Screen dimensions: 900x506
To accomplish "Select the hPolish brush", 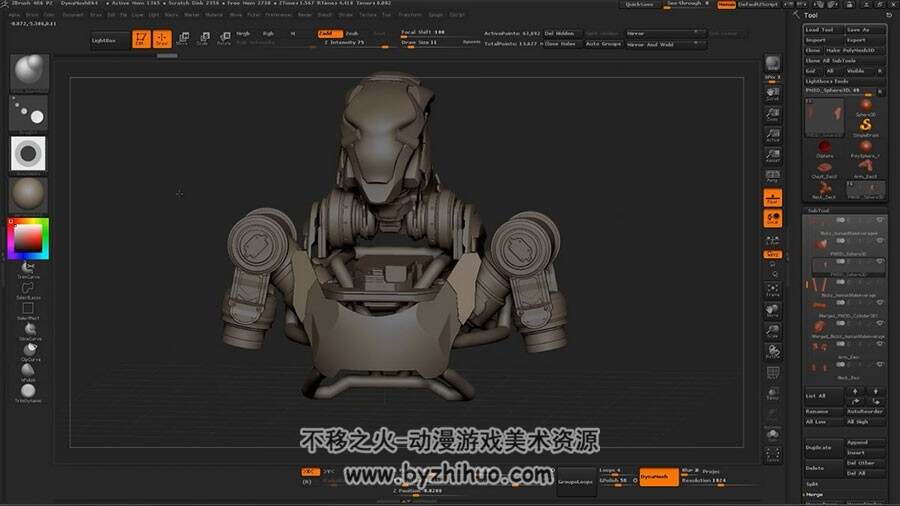I will coord(28,372).
